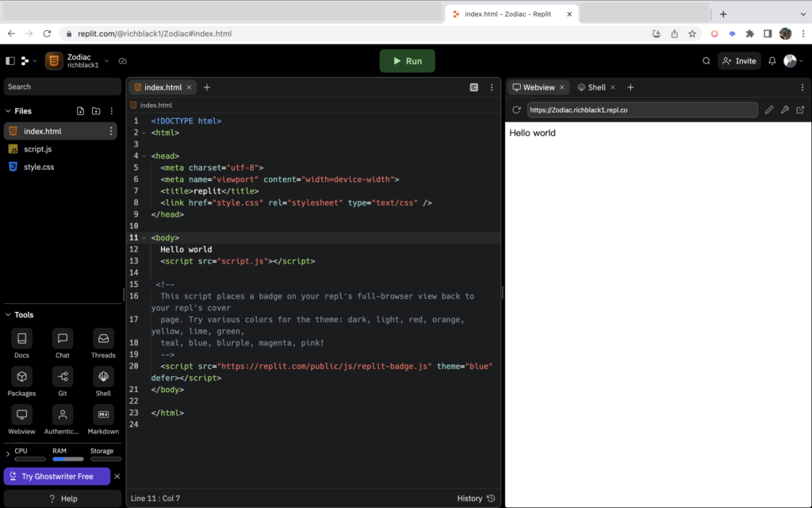Collapse the Tools section
The width and height of the screenshot is (812, 508).
click(x=8, y=315)
